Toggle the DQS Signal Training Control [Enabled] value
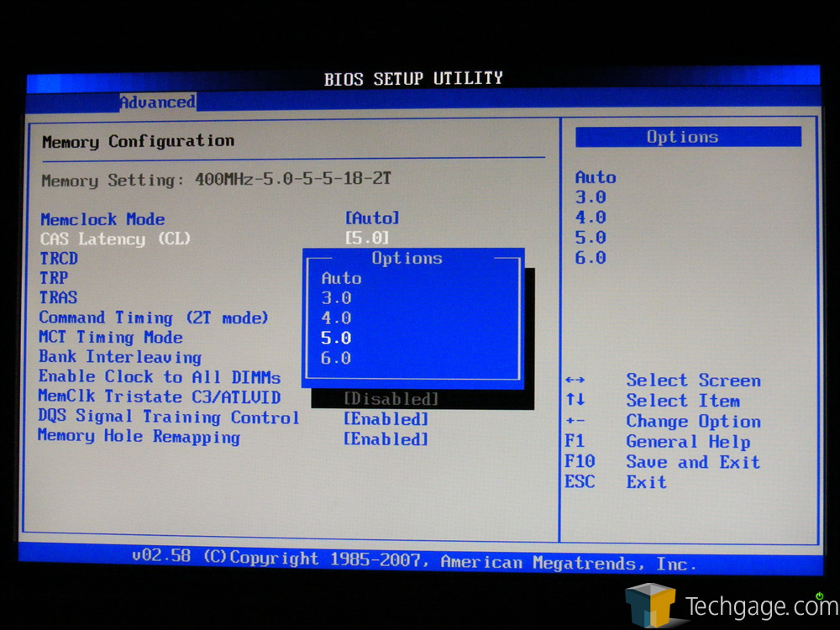 pyautogui.click(x=386, y=418)
